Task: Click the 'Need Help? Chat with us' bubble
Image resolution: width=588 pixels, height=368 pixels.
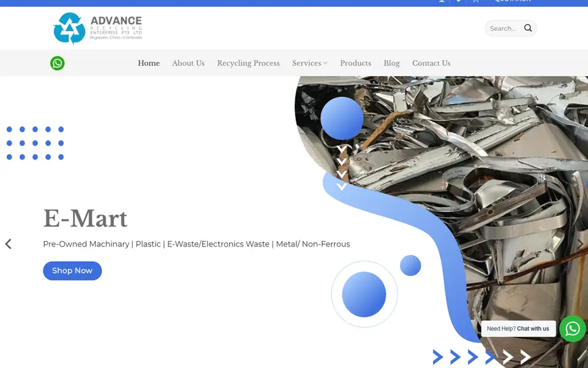Action: coord(518,329)
